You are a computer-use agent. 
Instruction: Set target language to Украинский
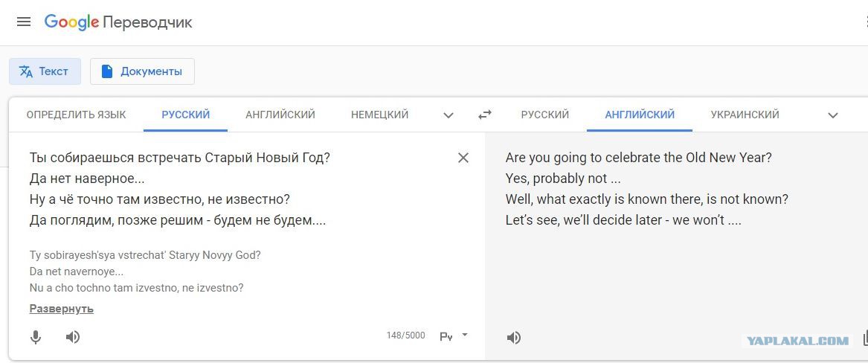745,115
